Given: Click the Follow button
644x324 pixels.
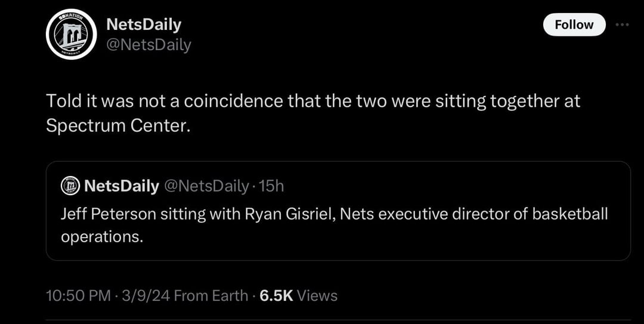Looking at the screenshot, I should coord(574,24).
